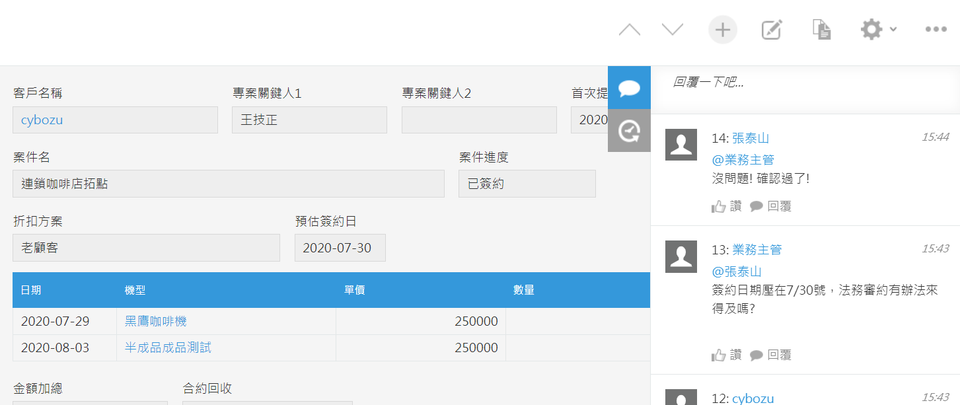Like comment 14 by 張泰山
This screenshot has height=405, width=960.
[726, 206]
